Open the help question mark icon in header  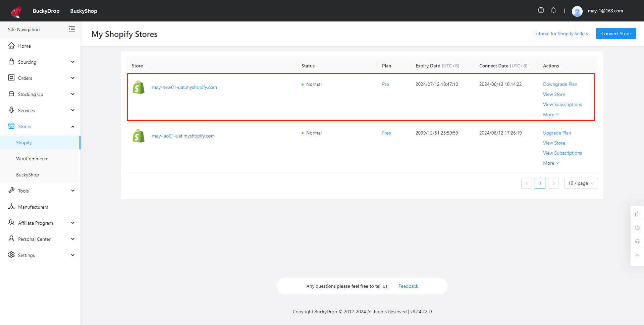[x=541, y=10]
